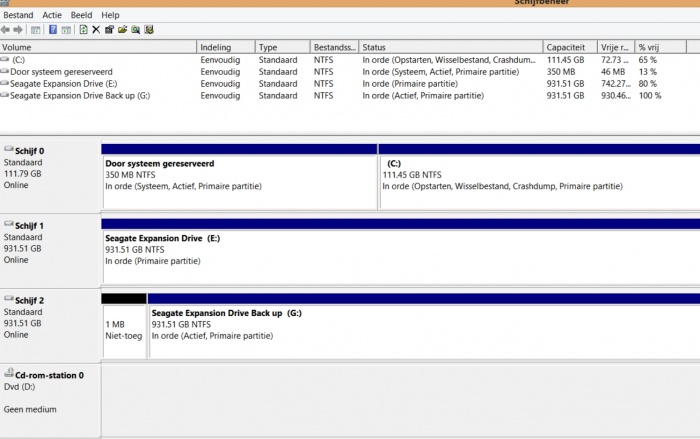The width and height of the screenshot is (700, 439).
Task: Select the (C:) 111.45 GB partition block
Action: 539,176
